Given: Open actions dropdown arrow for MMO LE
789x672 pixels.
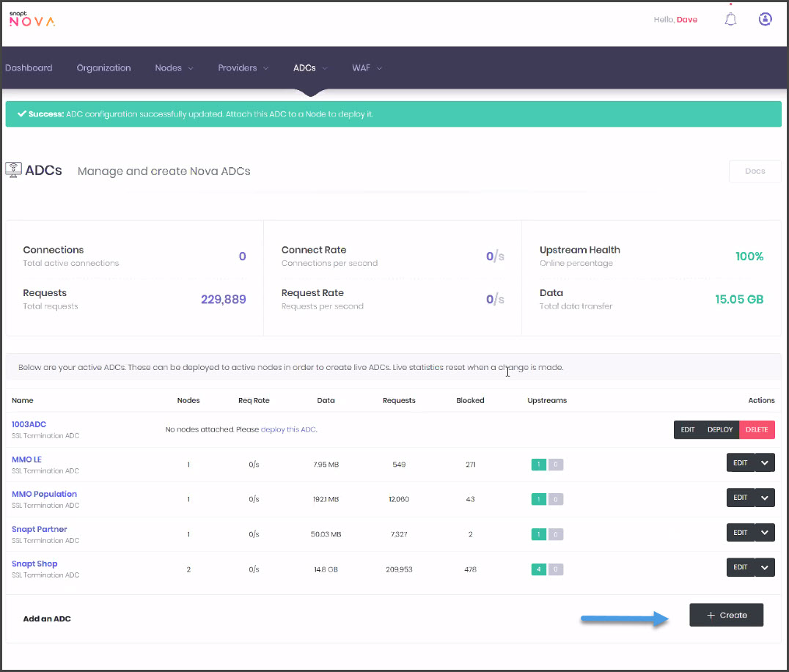Looking at the screenshot, I should [x=765, y=462].
